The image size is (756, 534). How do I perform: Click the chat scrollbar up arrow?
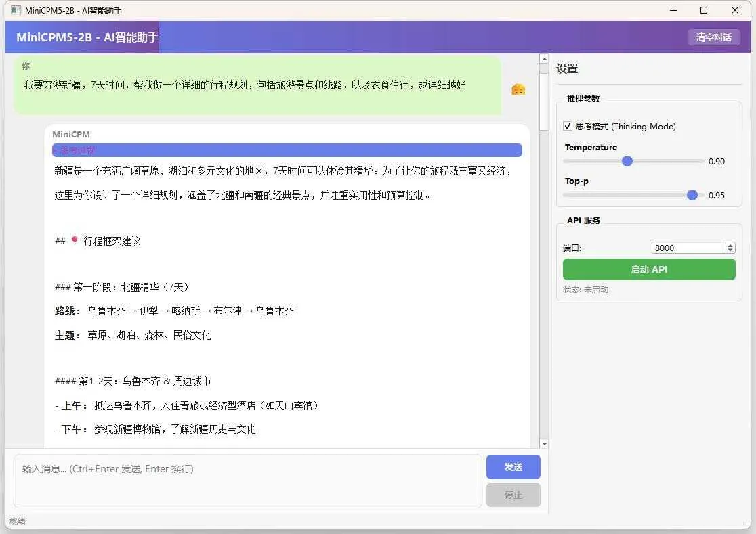[544, 59]
